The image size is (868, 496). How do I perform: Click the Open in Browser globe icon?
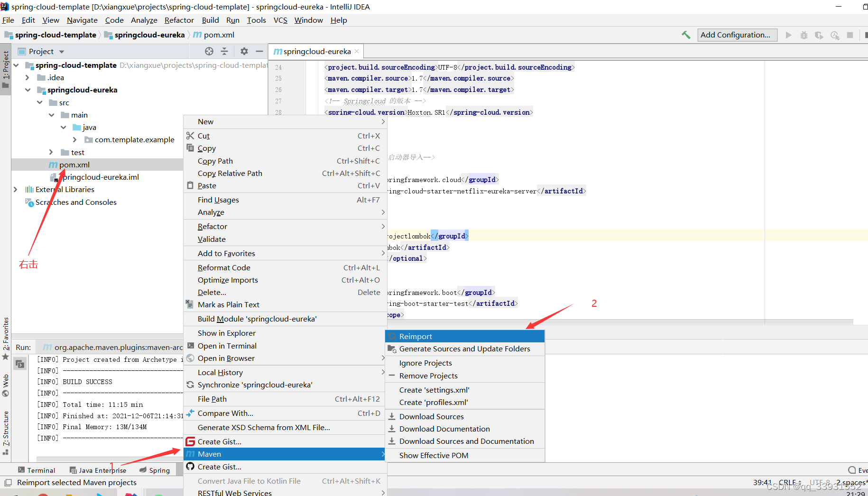190,358
